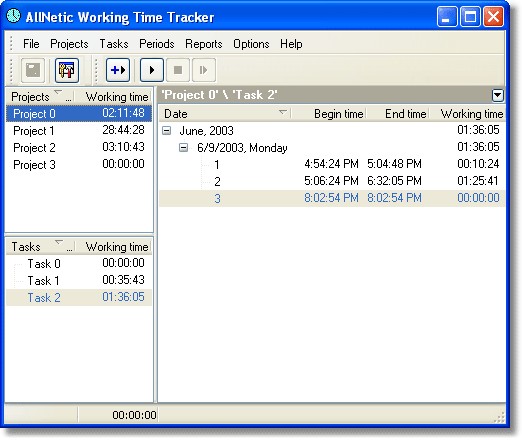522x440 pixels.
Task: Select Project 1 in the projects list
Action: (x=79, y=130)
